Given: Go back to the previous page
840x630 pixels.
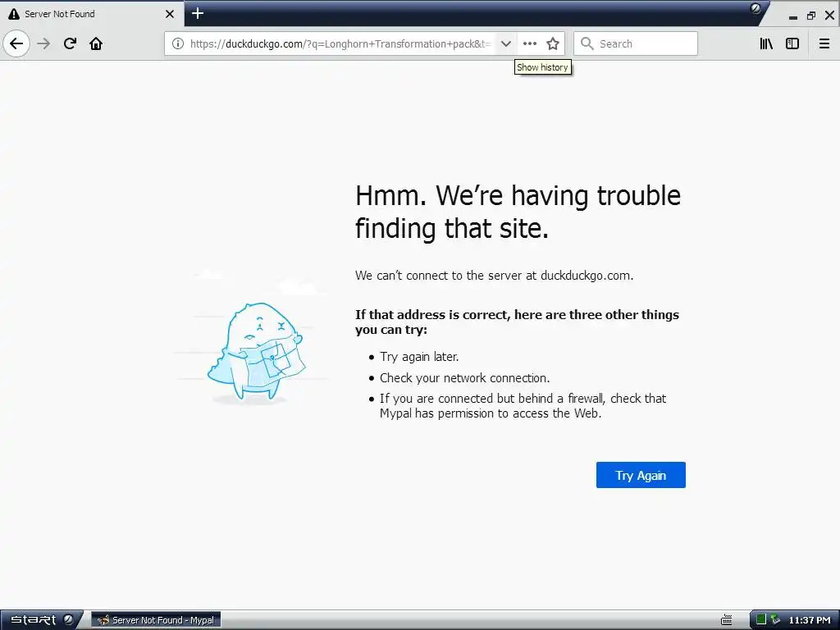Looking at the screenshot, I should pos(16,43).
